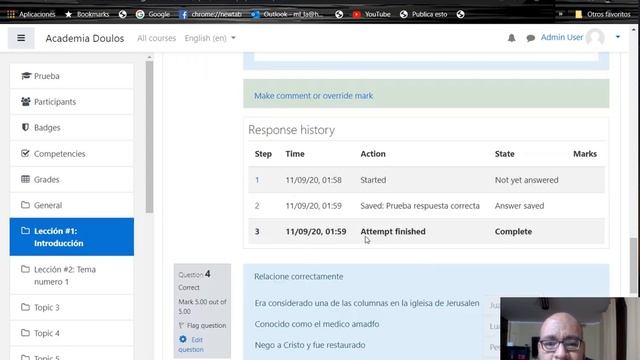Click the Prueba graduation cap icon

coord(26,76)
